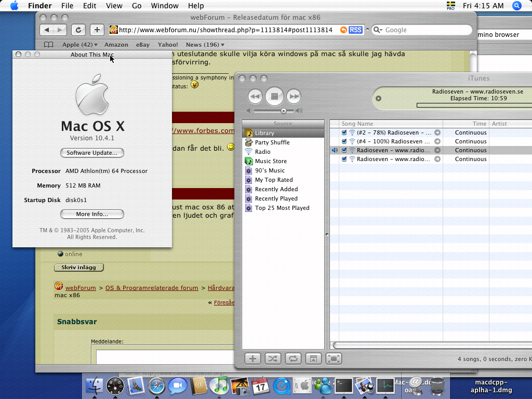The image size is (532, 399).
Task: Open the News (196) bookmarks dropdown
Action: tap(205, 45)
